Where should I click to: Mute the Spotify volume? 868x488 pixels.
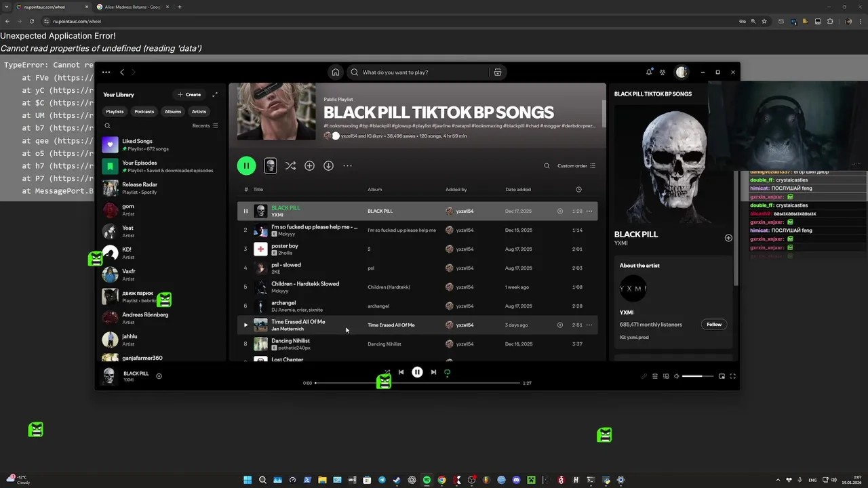(676, 376)
